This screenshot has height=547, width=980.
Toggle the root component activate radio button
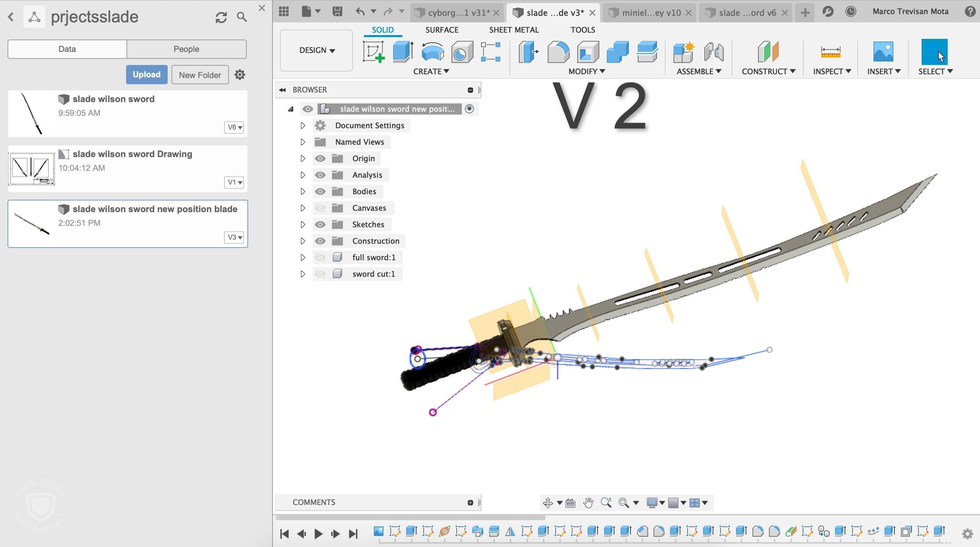469,109
